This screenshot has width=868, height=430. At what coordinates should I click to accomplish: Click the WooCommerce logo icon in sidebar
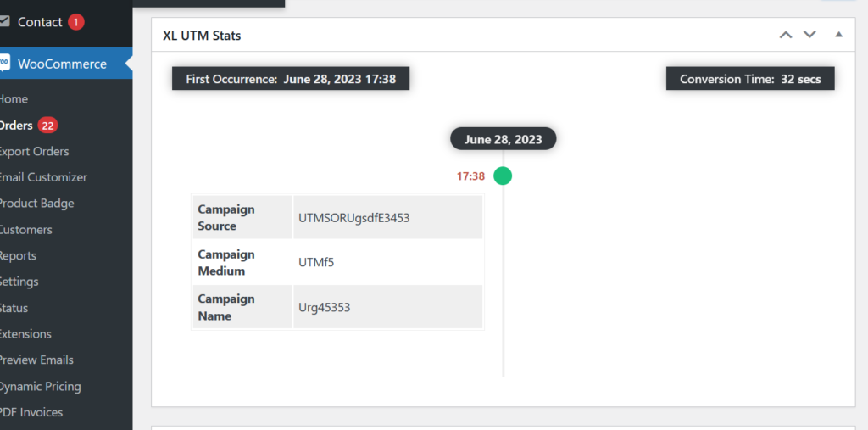pos(5,63)
